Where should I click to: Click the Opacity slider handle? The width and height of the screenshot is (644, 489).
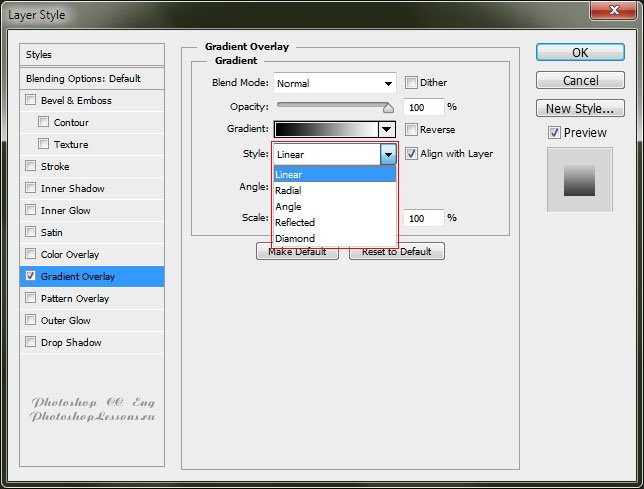tap(388, 106)
